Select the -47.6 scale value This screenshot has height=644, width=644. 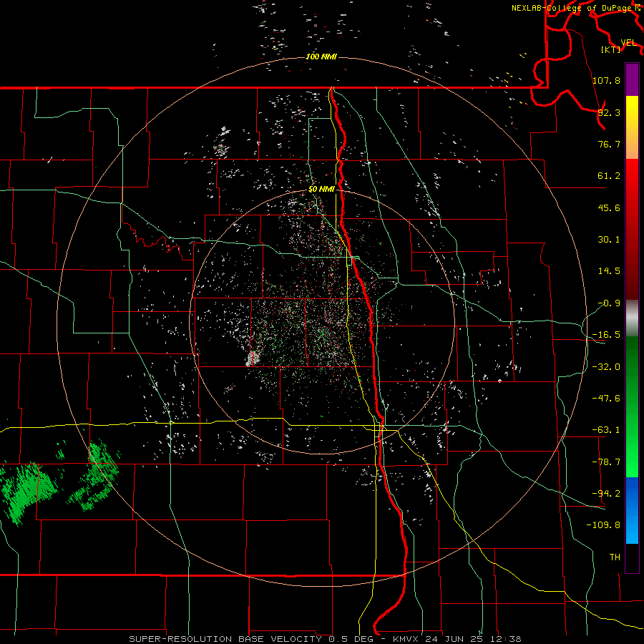click(x=606, y=399)
